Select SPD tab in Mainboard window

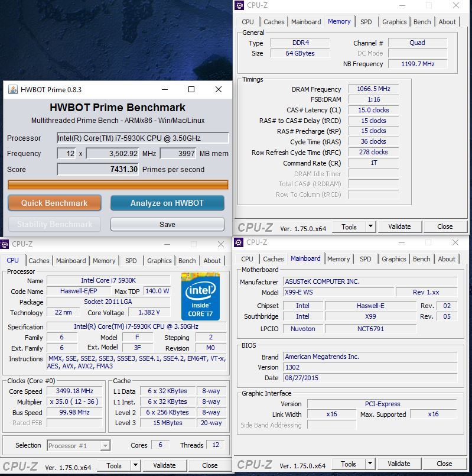tap(366, 259)
